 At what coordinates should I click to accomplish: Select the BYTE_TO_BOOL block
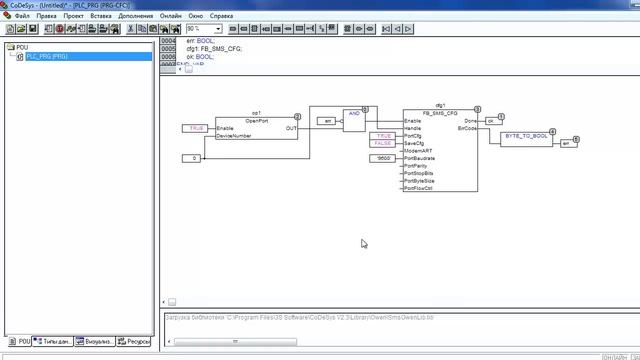point(527,139)
